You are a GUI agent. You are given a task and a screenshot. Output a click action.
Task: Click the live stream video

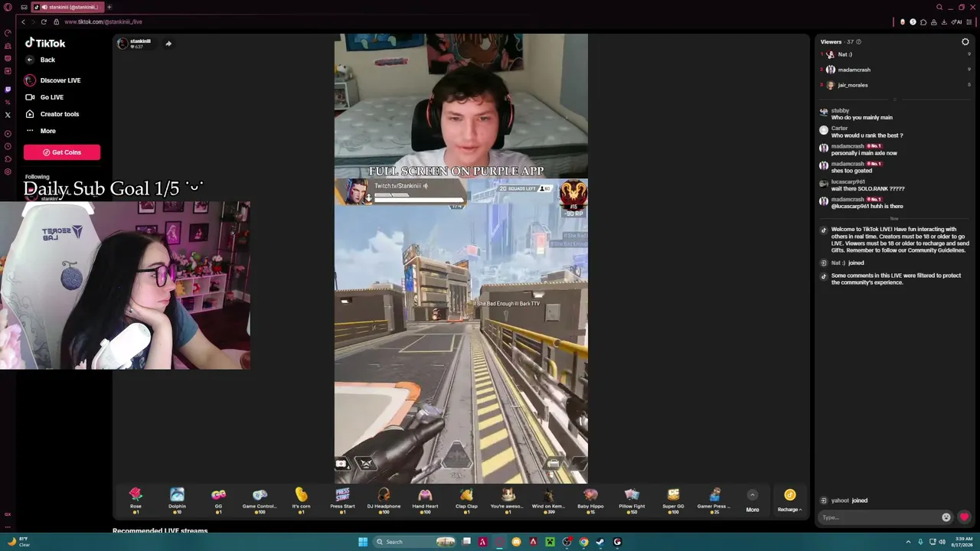[461, 258]
